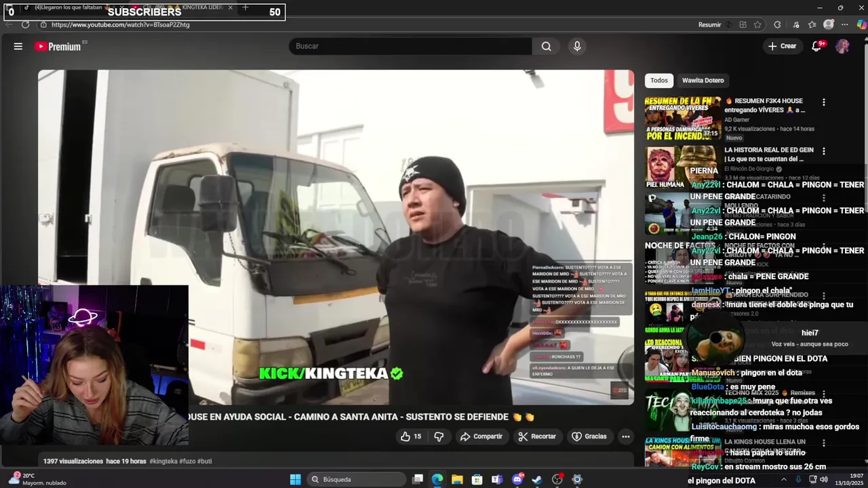Open Task View on taskbar
This screenshot has width=868, height=488.
pyautogui.click(x=418, y=479)
